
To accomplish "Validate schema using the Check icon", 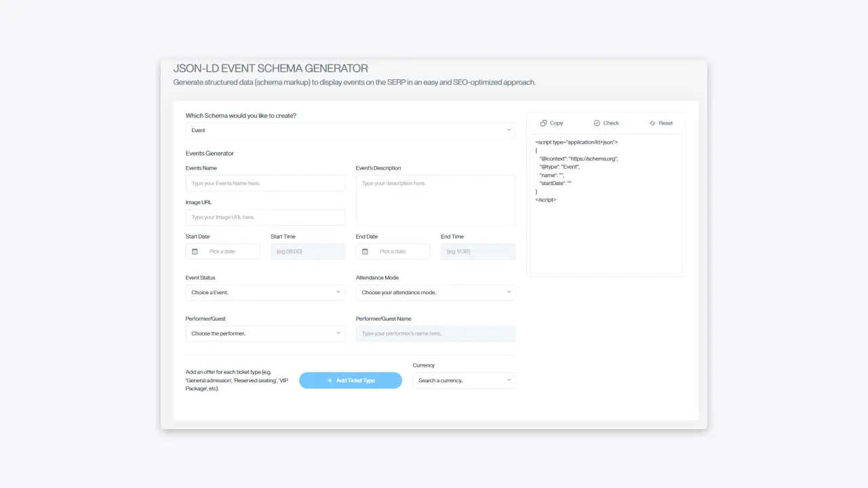I will coord(606,123).
